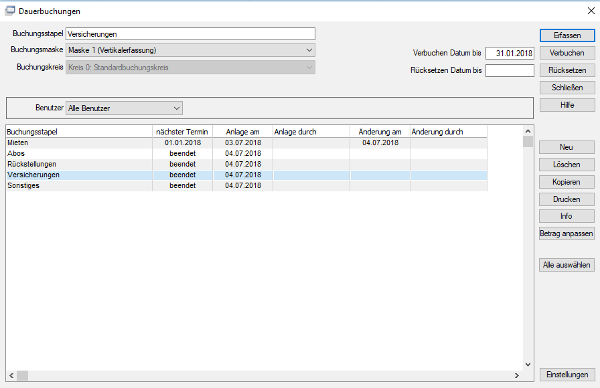Image resolution: width=600 pixels, height=388 pixels.
Task: Sort by Anlage durch column header
Action: [x=311, y=132]
